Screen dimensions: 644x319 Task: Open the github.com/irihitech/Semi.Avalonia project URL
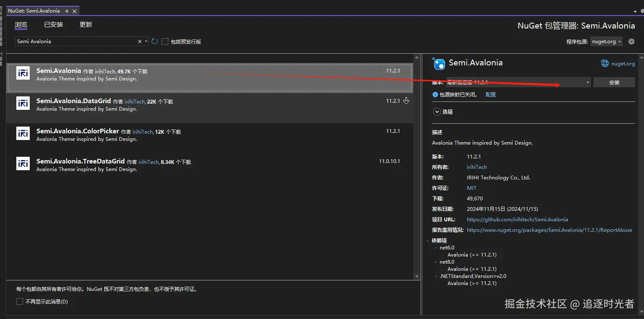coord(518,219)
